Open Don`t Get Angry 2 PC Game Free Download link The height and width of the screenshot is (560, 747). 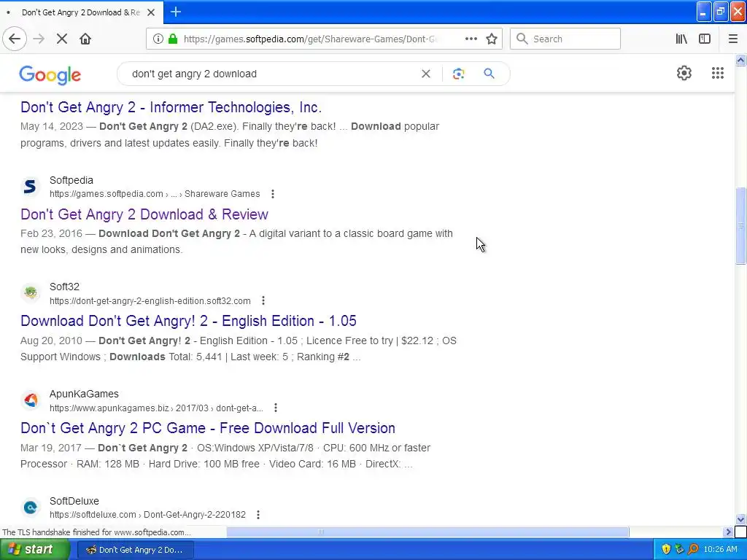coord(208,428)
